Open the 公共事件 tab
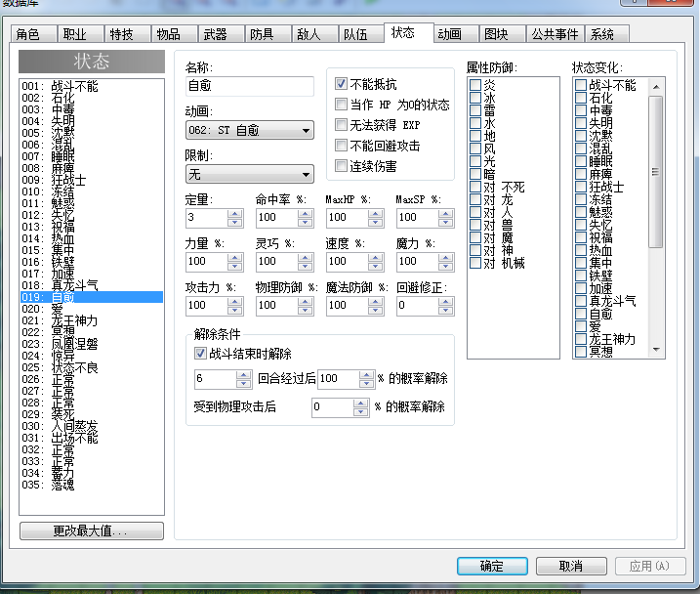The width and height of the screenshot is (700, 594). coord(555,34)
